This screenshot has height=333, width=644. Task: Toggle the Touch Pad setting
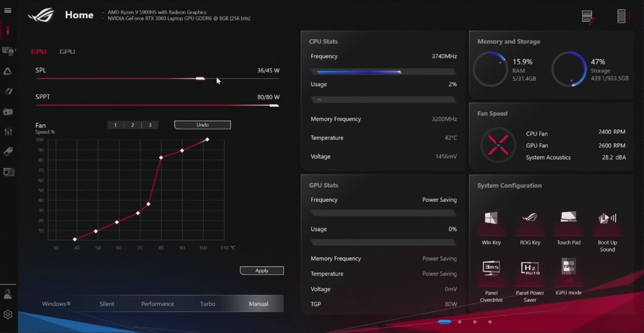(569, 228)
